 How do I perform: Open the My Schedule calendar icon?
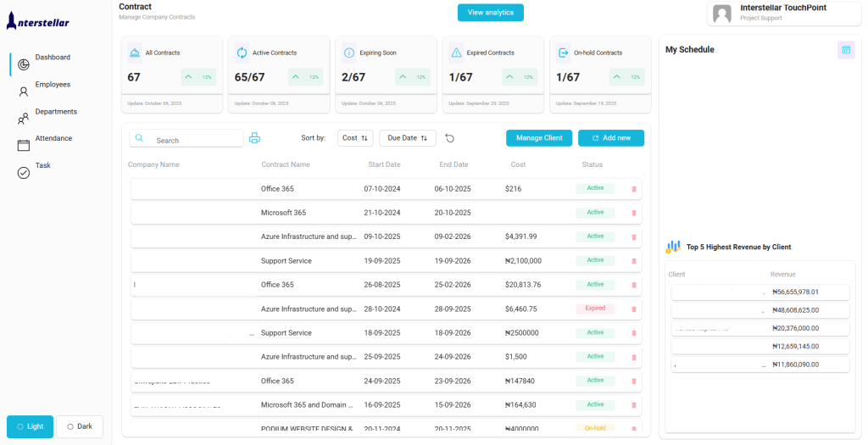[845, 50]
